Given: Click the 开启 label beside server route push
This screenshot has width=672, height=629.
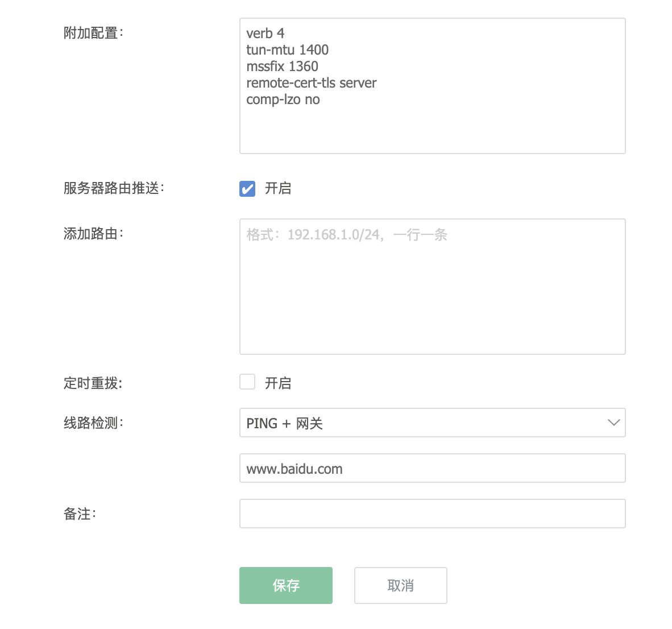Looking at the screenshot, I should click(279, 188).
